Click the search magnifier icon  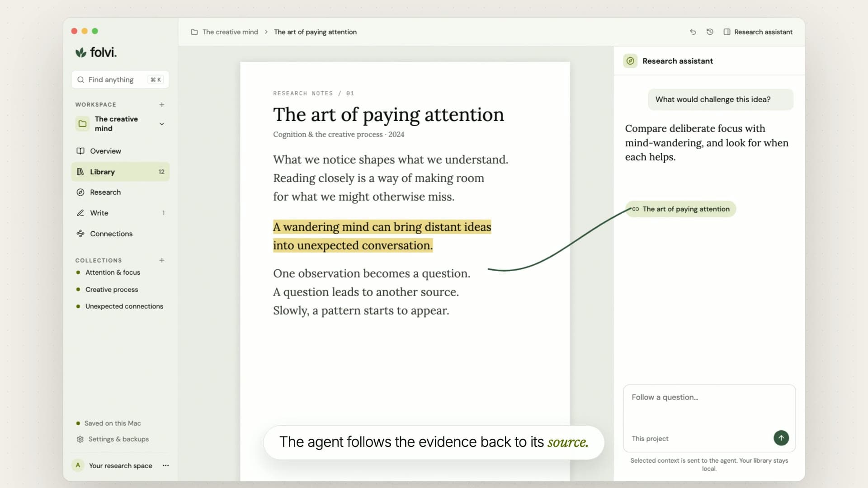(80, 80)
